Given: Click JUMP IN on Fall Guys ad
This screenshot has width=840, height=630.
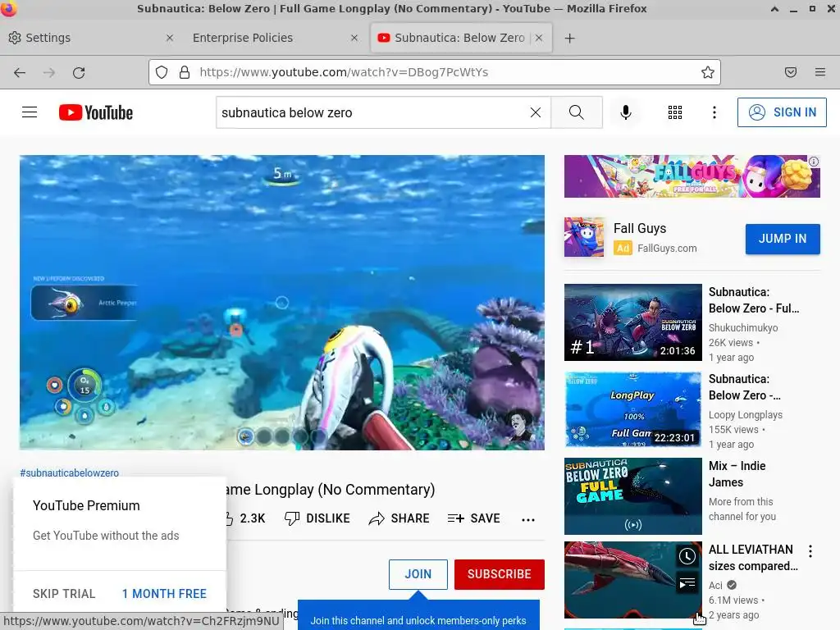Looking at the screenshot, I should [x=783, y=239].
